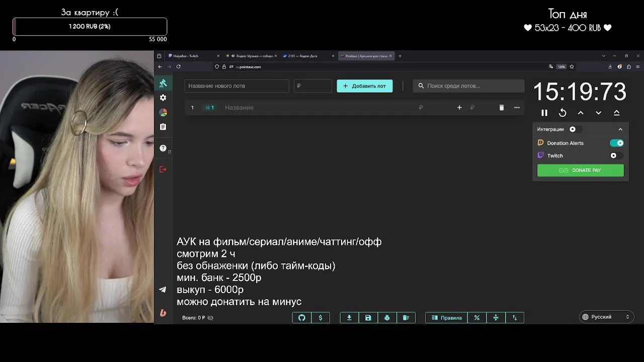This screenshot has width=644, height=362.
Task: Pause the auction timer
Action: (x=544, y=113)
